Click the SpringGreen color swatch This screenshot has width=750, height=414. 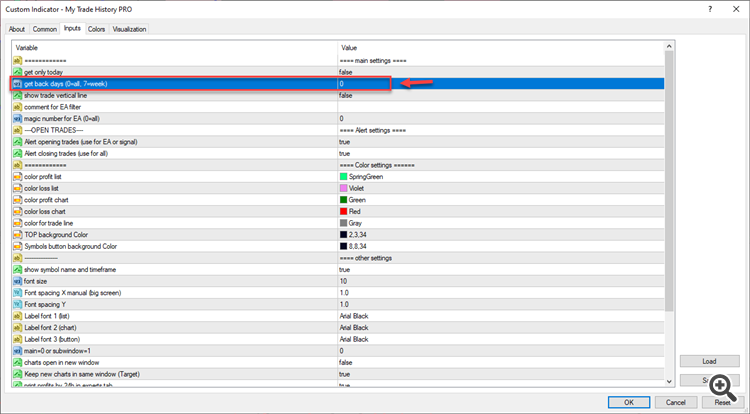(343, 177)
